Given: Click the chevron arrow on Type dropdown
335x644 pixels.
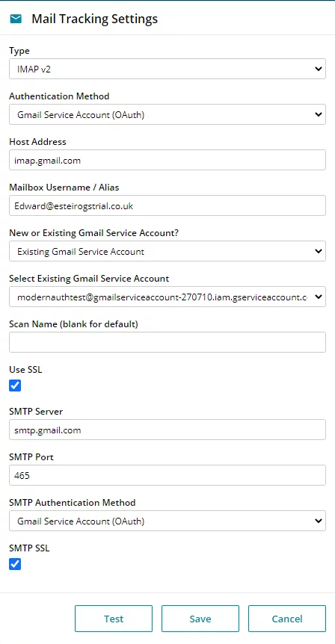Looking at the screenshot, I should pyautogui.click(x=318, y=69).
